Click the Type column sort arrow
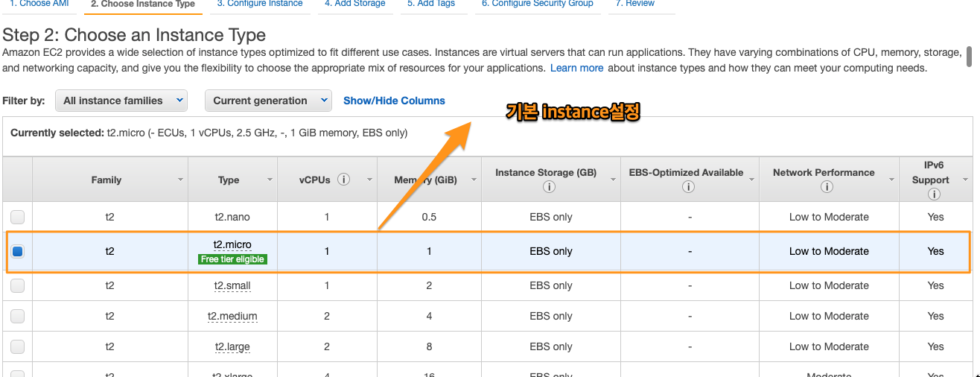This screenshot has height=377, width=980. (270, 180)
